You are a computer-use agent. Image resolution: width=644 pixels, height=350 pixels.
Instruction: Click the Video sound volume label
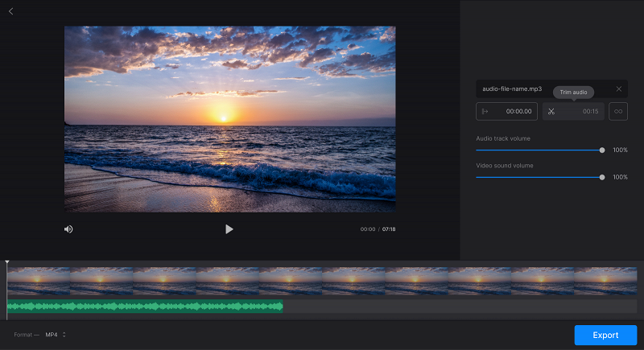(x=505, y=166)
